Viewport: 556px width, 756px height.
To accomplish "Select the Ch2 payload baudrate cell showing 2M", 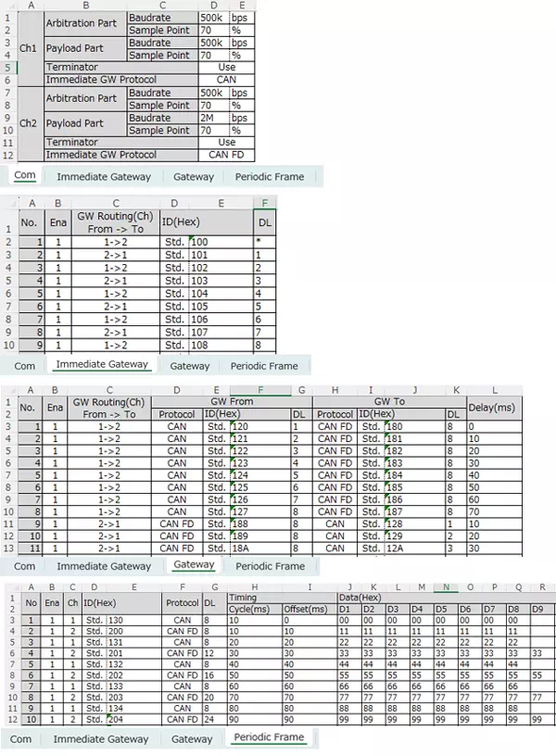I will click(211, 119).
